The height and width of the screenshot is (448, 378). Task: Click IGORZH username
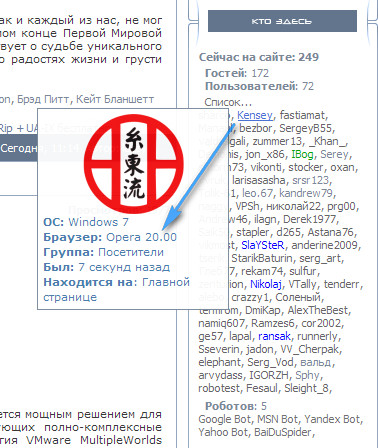(269, 375)
